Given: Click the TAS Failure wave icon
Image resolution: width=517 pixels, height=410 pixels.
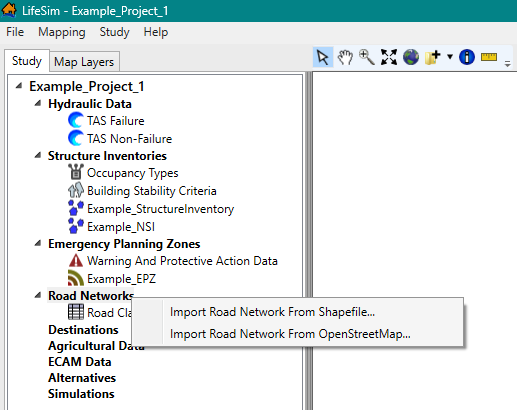Looking at the screenshot, I should point(76,120).
